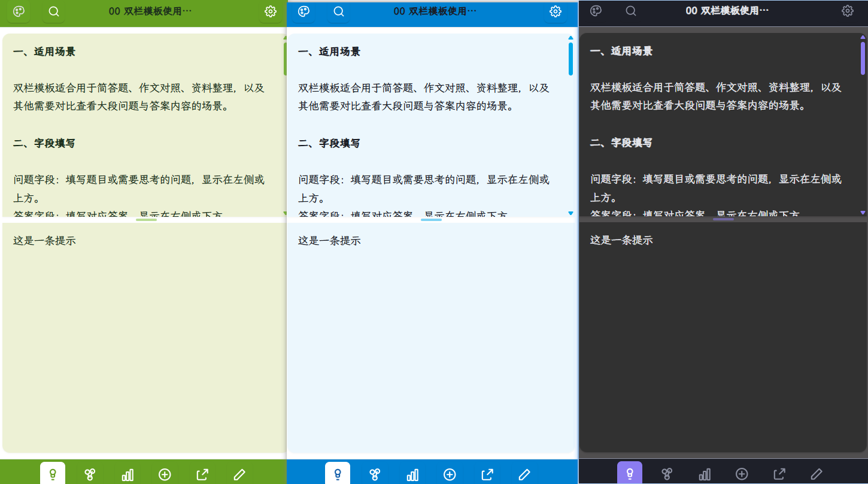Click "这是一条提示" text in dark panel

click(x=621, y=240)
